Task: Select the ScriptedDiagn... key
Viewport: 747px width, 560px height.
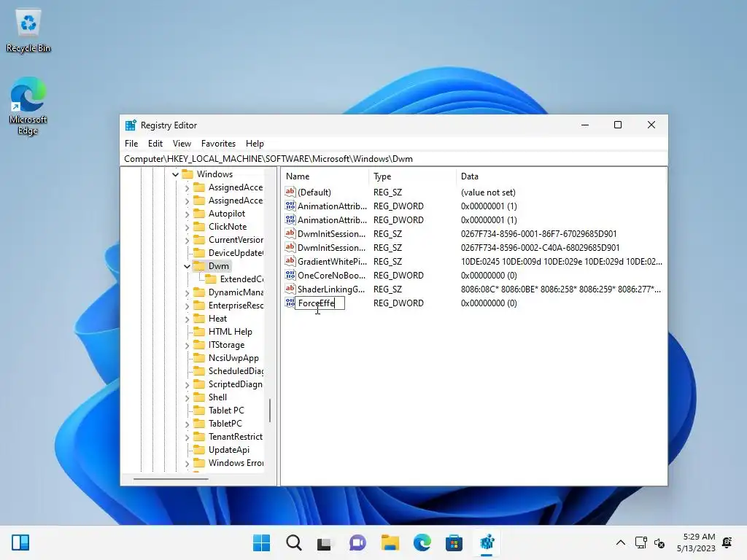Action: click(236, 384)
